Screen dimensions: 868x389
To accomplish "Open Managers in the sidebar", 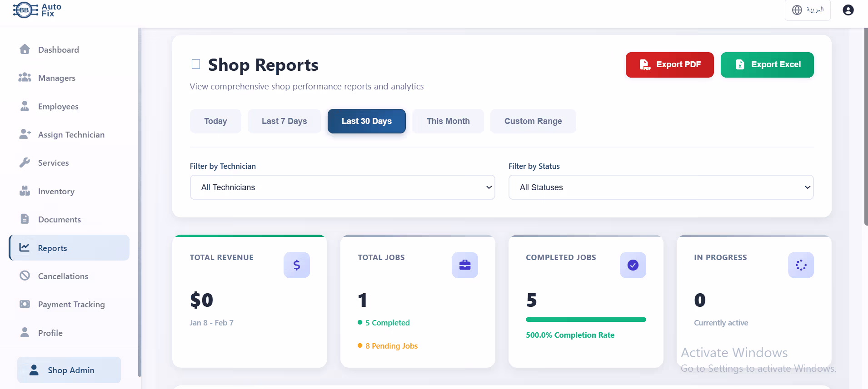I will 69,78.
